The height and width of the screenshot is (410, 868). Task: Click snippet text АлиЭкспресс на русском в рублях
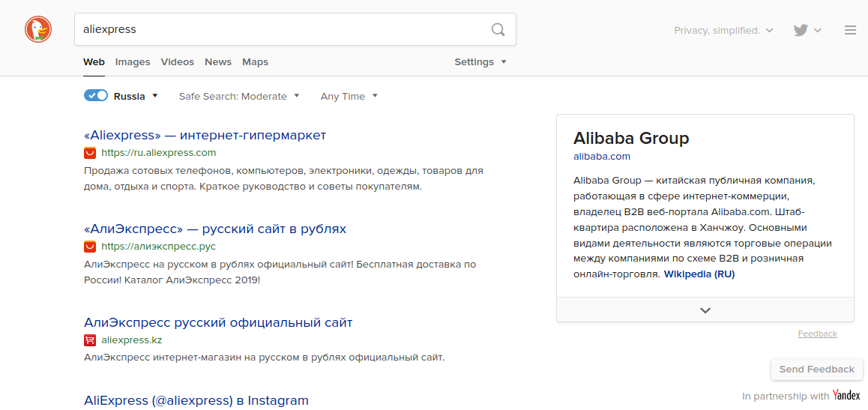tap(280, 271)
